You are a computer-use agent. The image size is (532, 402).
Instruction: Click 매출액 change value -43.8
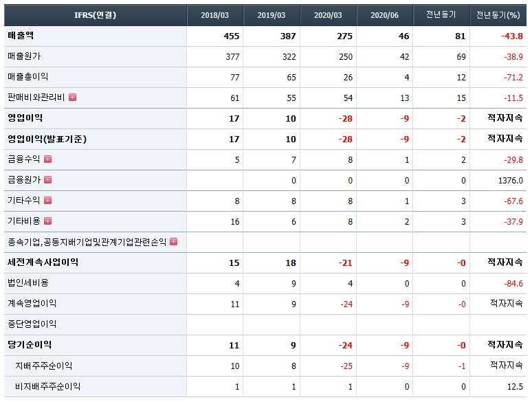pyautogui.click(x=512, y=36)
